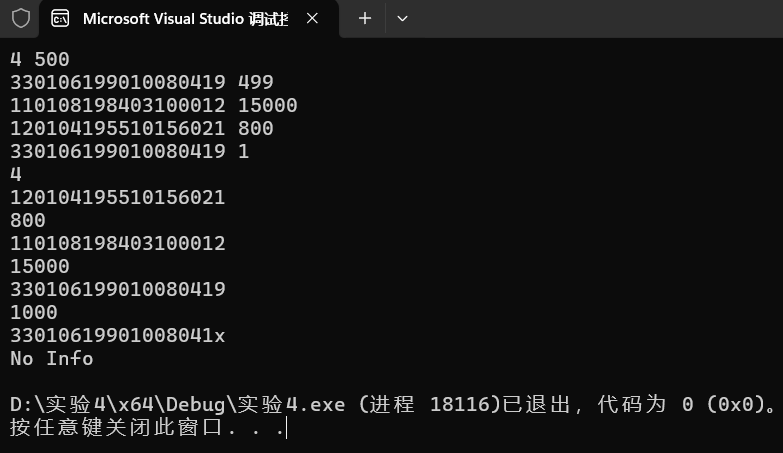Click the line ending in 499
This screenshot has height=453, width=783.
(142, 82)
